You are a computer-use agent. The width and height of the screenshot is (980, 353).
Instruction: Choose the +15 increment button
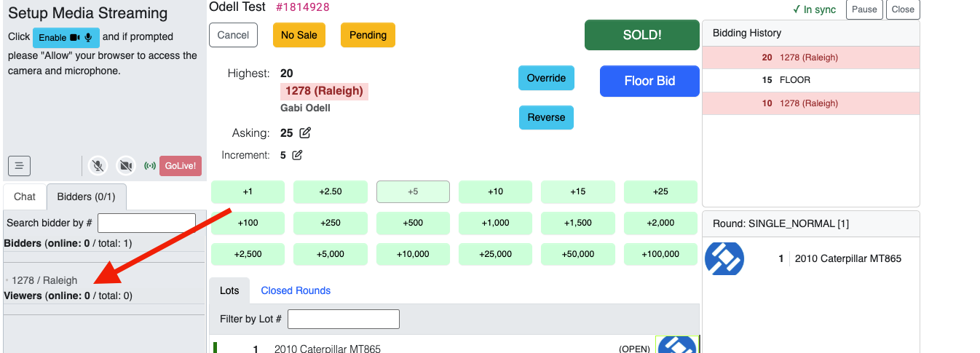click(578, 192)
